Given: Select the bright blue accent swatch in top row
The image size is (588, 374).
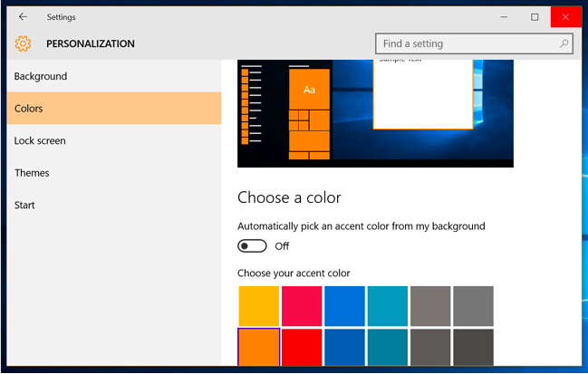Looking at the screenshot, I should point(344,306).
